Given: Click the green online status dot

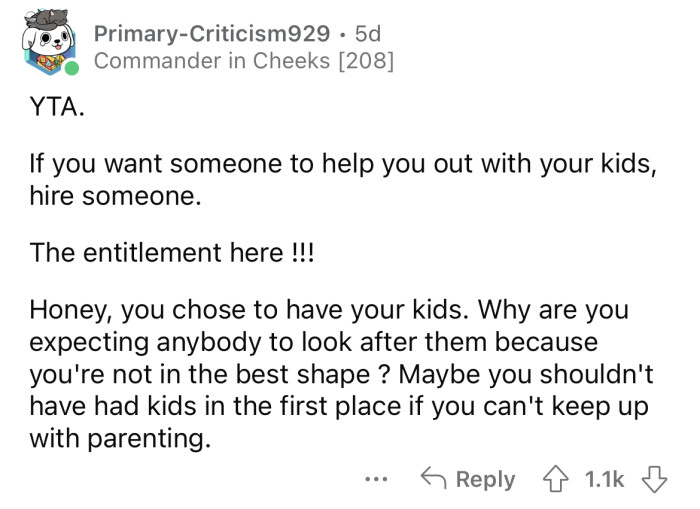Looking at the screenshot, I should pyautogui.click(x=72, y=69).
